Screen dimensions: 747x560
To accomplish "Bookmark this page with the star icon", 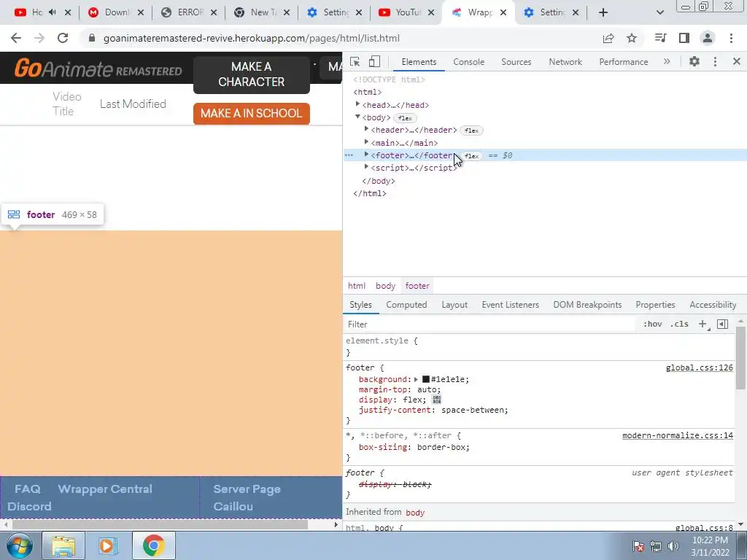I will (x=632, y=38).
